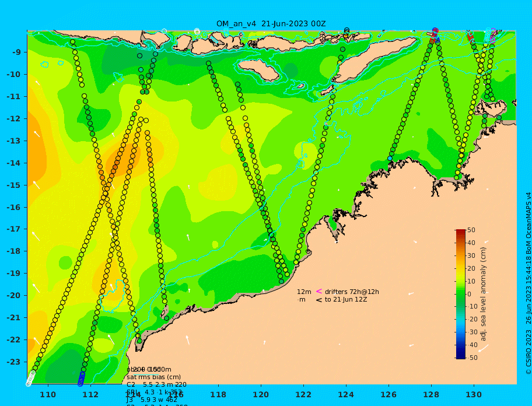Screen dimensions: 532x406
Task: Click the '20' colorbar tick label
Action: 471,268
